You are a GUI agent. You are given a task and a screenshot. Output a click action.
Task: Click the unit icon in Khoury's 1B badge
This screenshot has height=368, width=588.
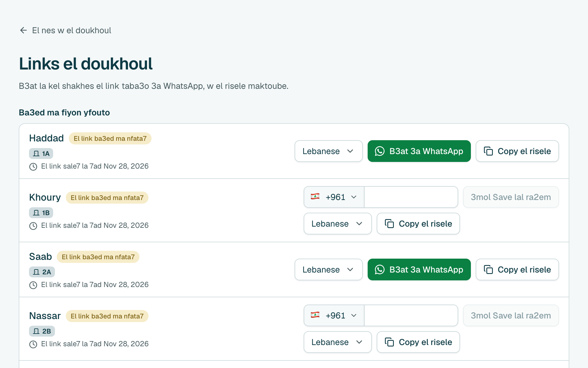tap(36, 213)
